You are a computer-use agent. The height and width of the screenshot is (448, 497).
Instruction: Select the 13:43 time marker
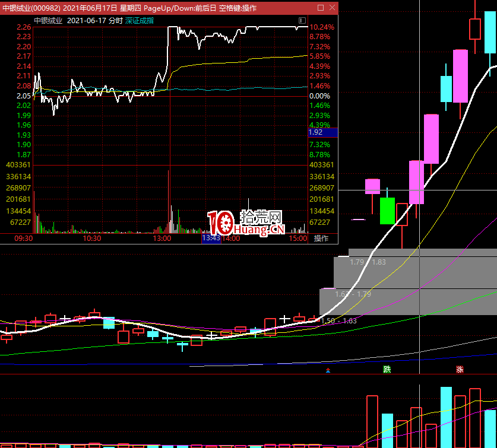pos(211,238)
